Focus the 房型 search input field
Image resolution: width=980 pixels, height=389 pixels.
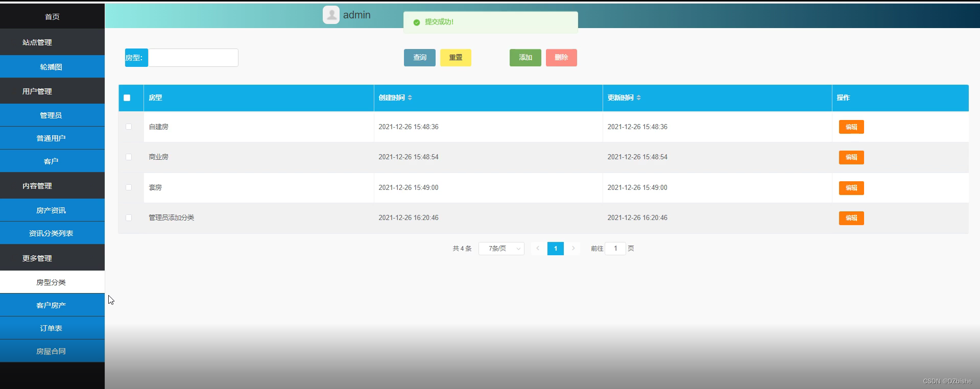[x=193, y=58]
